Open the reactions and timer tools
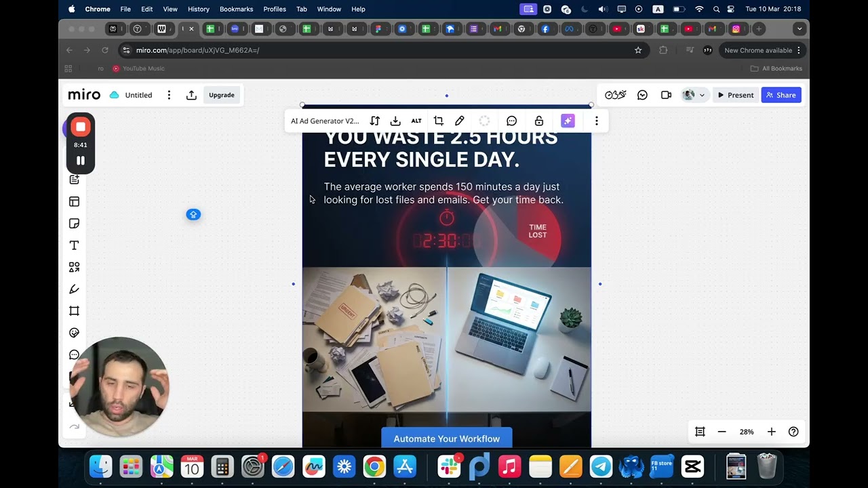This screenshot has width=868, height=488. (615, 95)
